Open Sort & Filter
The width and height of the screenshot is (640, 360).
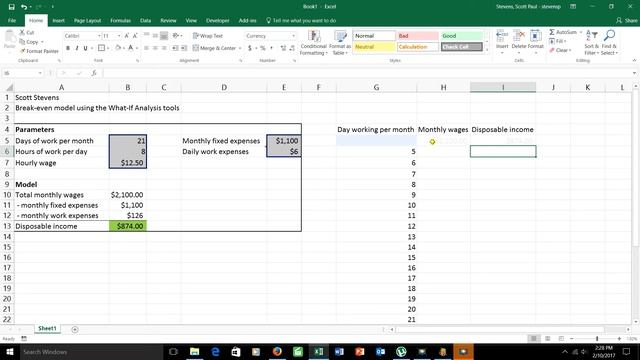point(591,42)
